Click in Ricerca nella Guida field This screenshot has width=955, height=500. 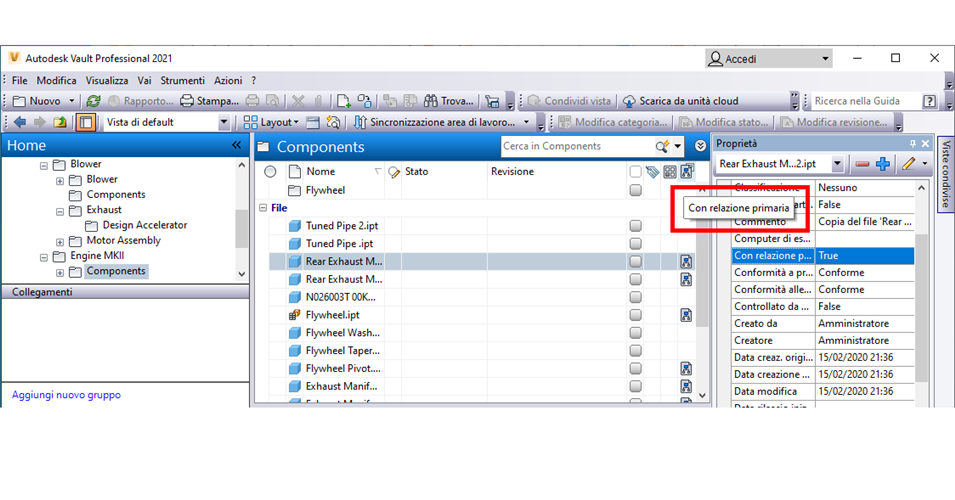(x=866, y=101)
